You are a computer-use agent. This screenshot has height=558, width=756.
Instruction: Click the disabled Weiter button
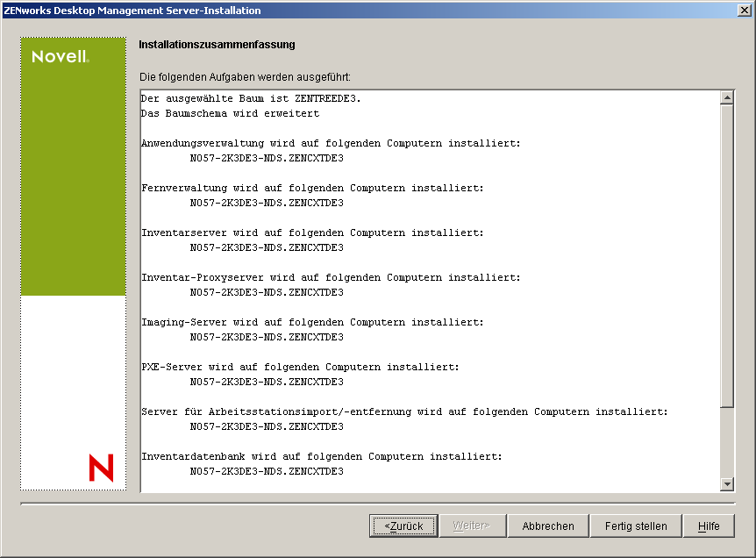click(471, 526)
